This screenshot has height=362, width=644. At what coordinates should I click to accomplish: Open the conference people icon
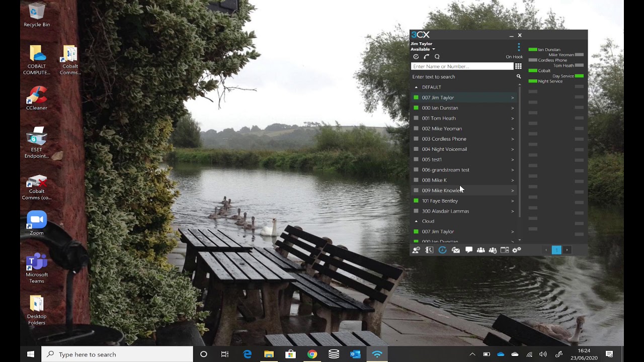pos(480,250)
